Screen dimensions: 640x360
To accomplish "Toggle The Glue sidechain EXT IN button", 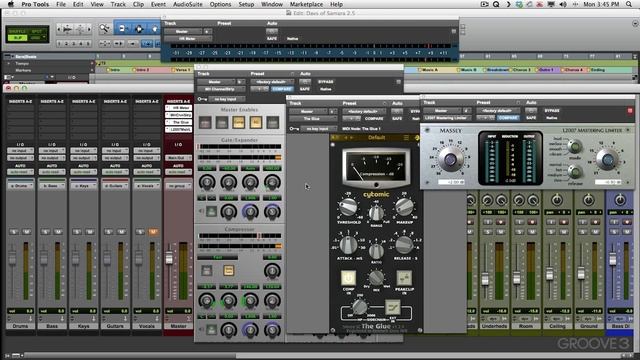I will click(x=392, y=307).
